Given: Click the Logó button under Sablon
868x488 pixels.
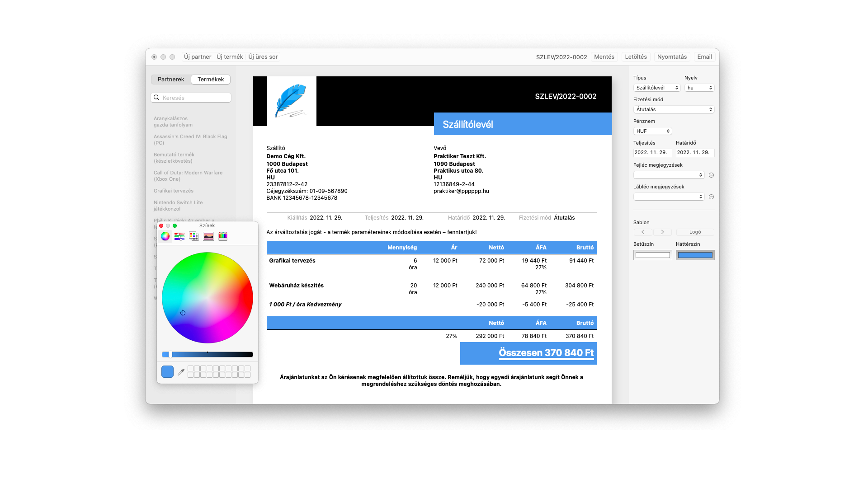Looking at the screenshot, I should [x=695, y=232].
